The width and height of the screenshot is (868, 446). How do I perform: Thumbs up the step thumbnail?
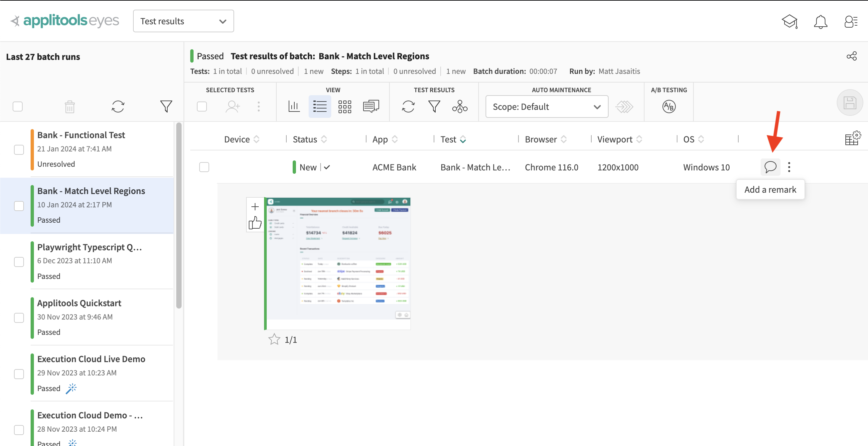coord(255,223)
